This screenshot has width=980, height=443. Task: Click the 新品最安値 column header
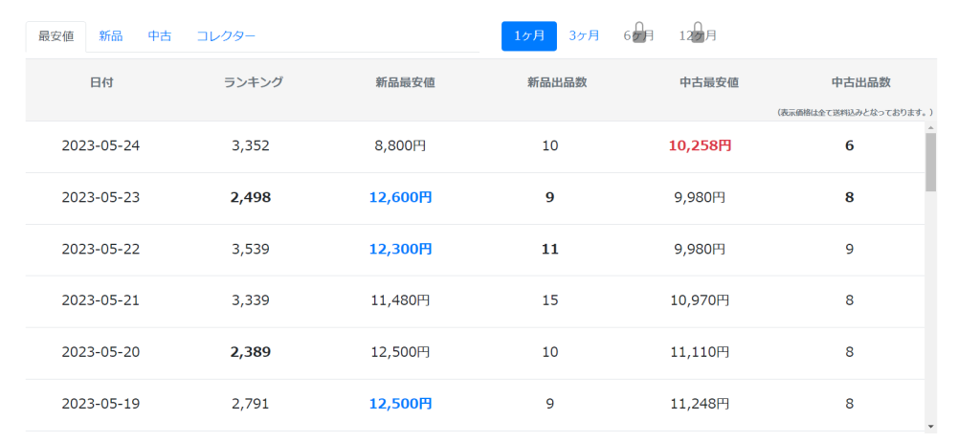click(405, 82)
